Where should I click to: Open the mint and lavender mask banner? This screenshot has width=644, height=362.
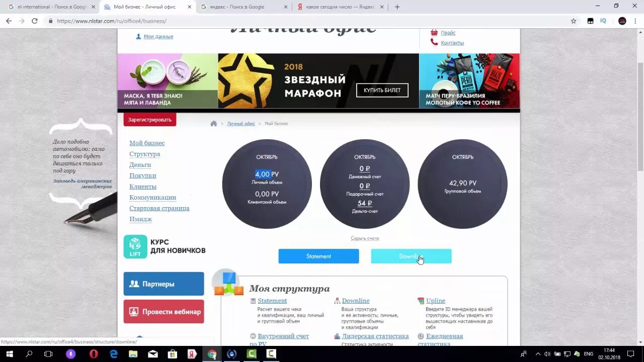pos(168,81)
